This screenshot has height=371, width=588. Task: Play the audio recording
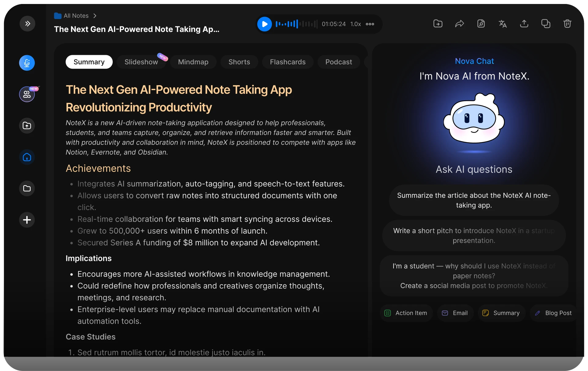265,24
